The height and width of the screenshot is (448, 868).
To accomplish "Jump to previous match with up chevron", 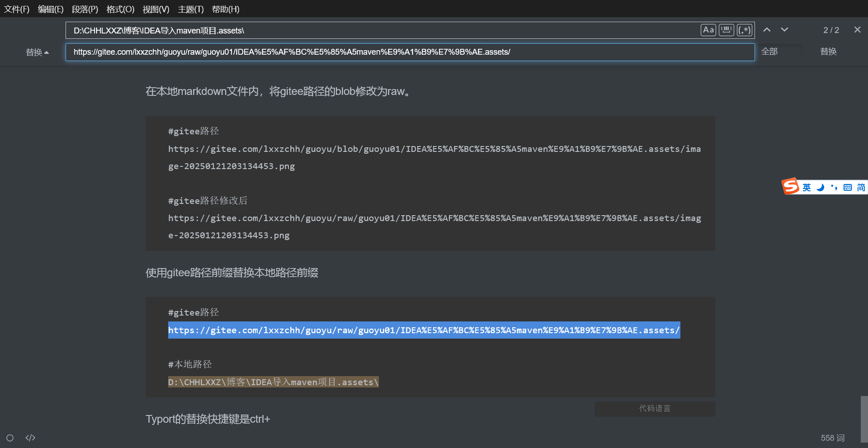I will click(767, 29).
